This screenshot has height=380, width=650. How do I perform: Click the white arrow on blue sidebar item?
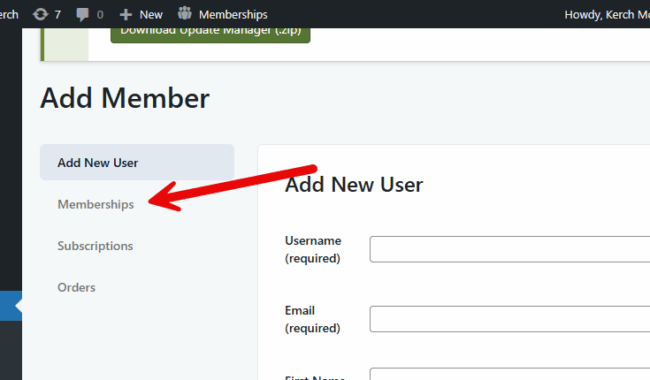click(x=19, y=306)
